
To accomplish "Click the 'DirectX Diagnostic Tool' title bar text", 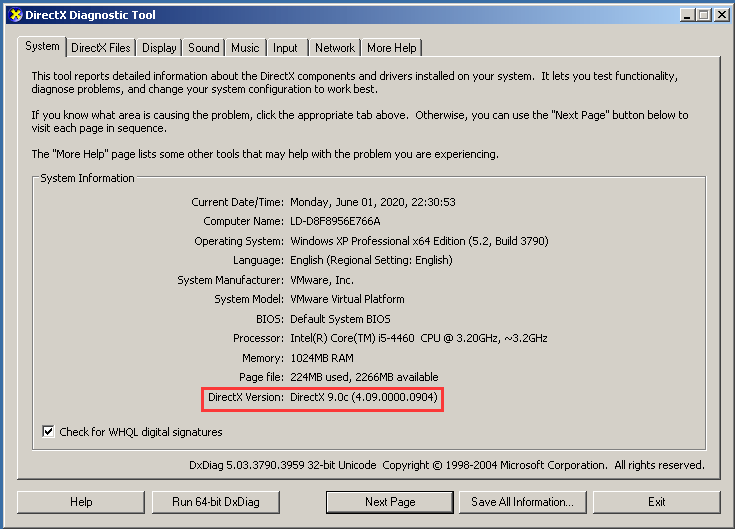I will pyautogui.click(x=90, y=15).
